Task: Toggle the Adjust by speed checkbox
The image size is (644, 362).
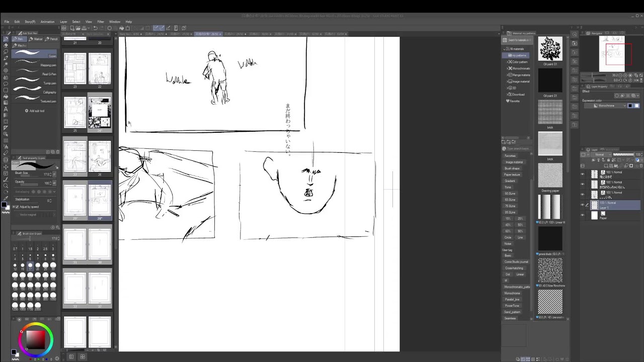Action: coord(17,207)
